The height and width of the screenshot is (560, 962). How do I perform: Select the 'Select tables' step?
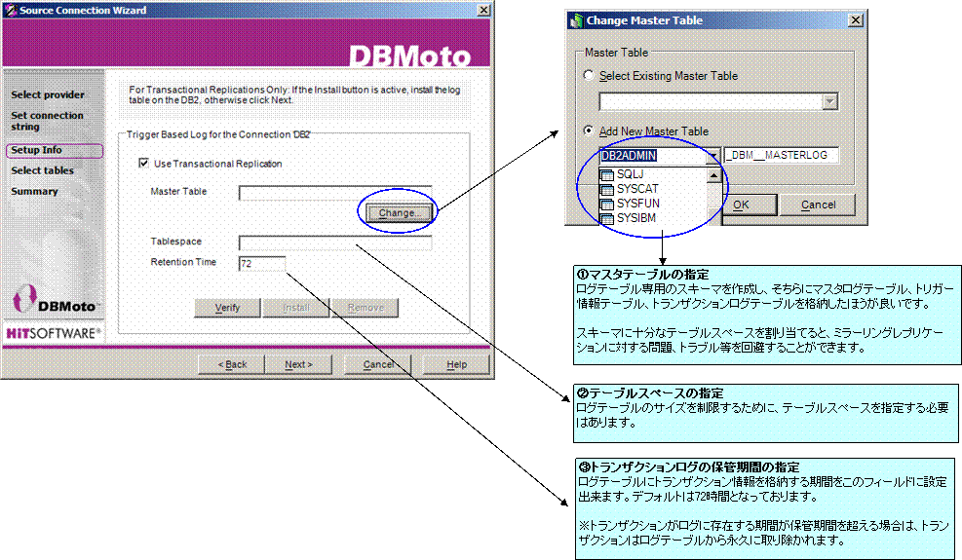pyautogui.click(x=42, y=170)
